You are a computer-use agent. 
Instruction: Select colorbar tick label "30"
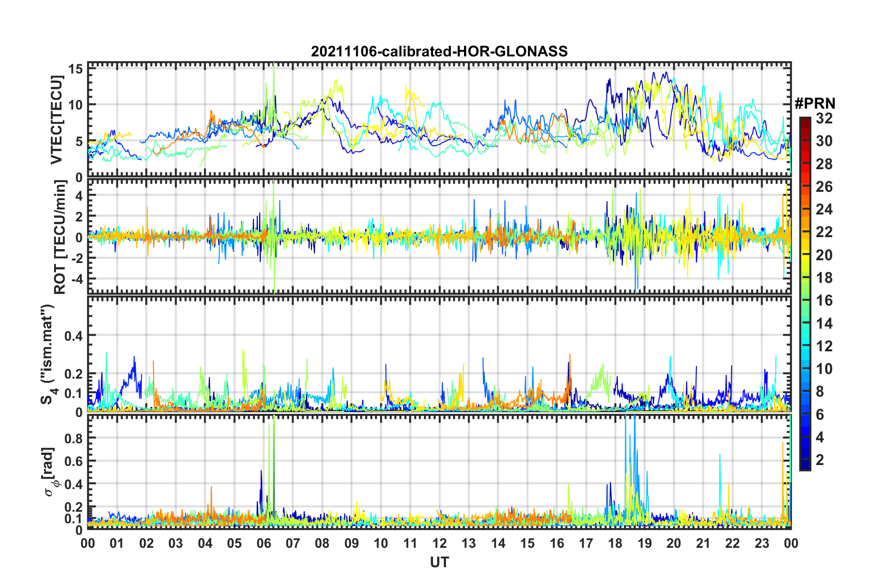[x=824, y=141]
